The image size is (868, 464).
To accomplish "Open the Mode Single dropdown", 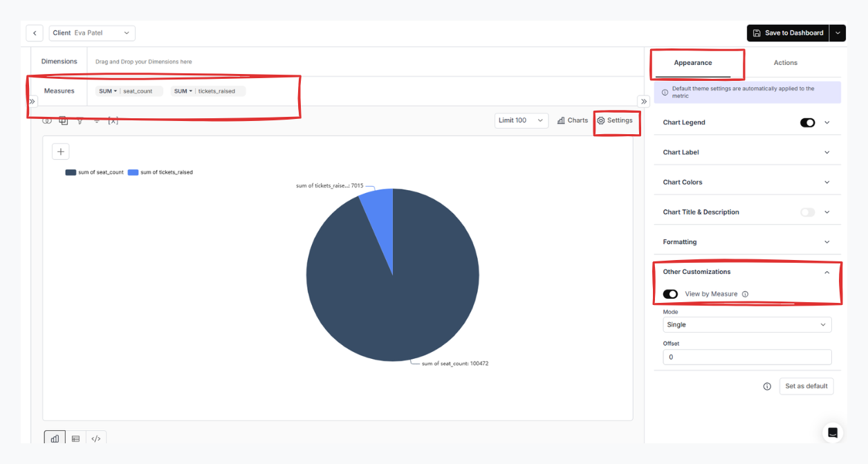I will tap(747, 325).
